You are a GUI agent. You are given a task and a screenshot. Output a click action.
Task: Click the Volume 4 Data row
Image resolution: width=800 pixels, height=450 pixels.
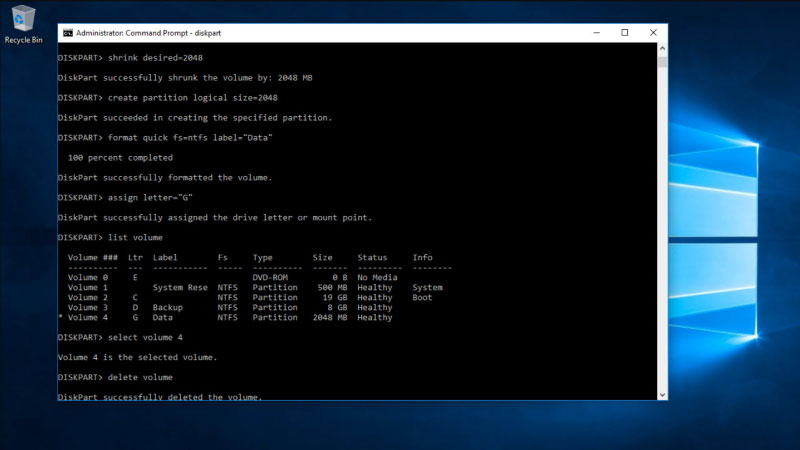pyautogui.click(x=230, y=318)
